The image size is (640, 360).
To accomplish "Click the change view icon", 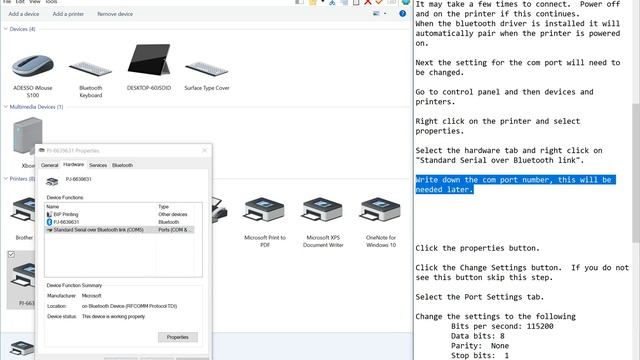I will coord(376,13).
